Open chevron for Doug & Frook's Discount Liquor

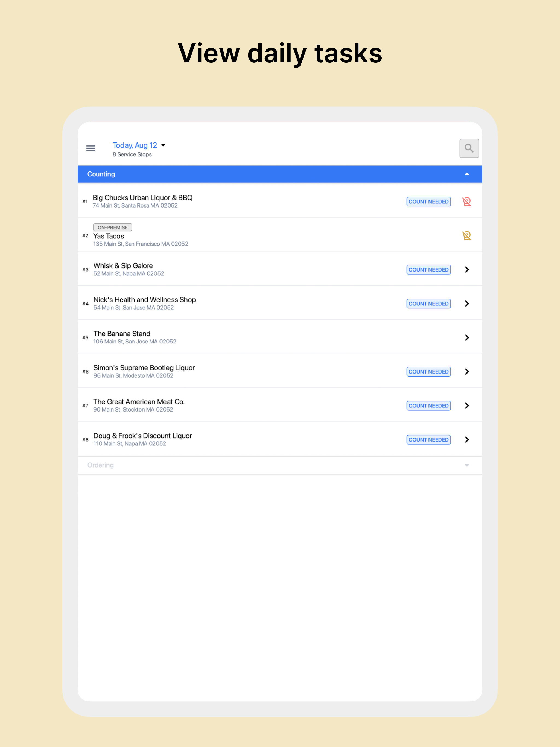467,440
